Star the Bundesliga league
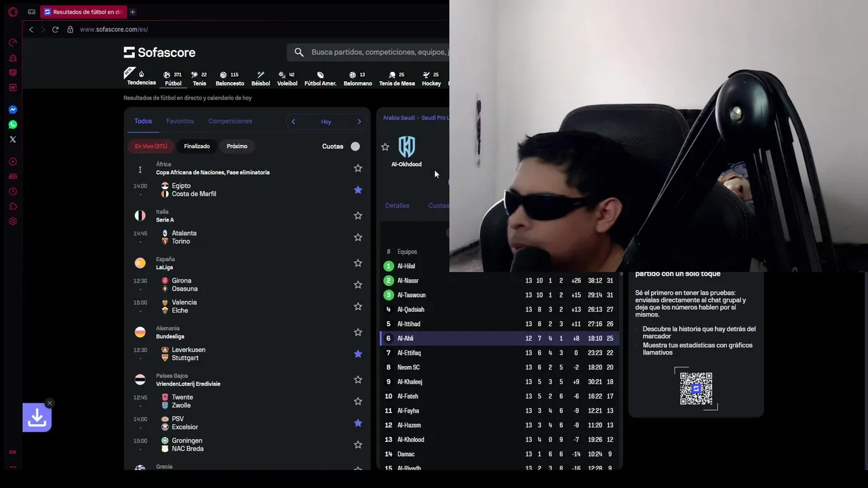 point(358,332)
